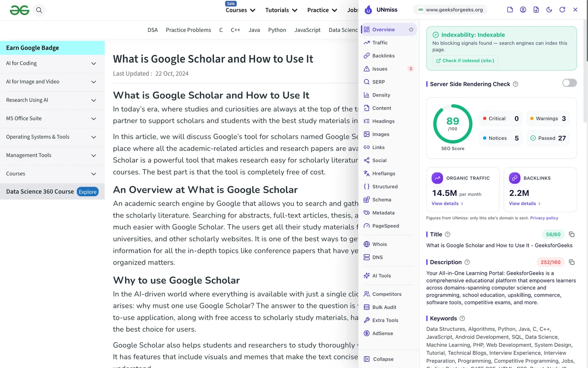
Task: Click the help icon next to Description
Action: (467, 262)
